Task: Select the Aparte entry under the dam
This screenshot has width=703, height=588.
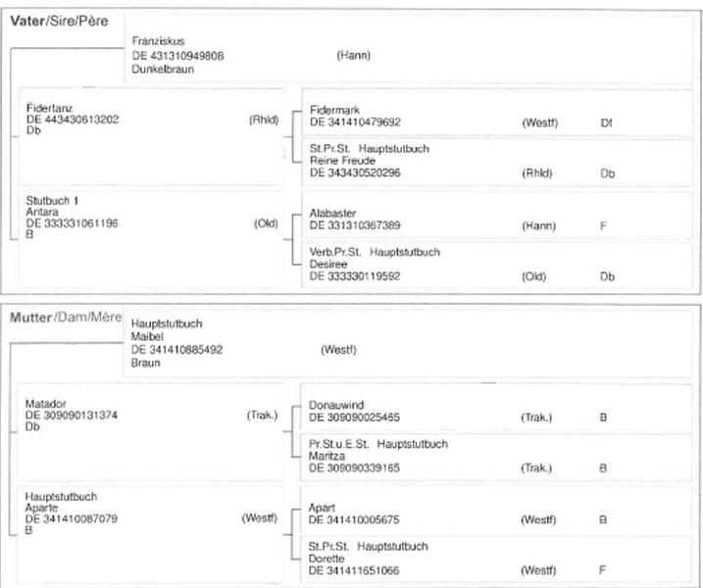Action: (x=41, y=507)
